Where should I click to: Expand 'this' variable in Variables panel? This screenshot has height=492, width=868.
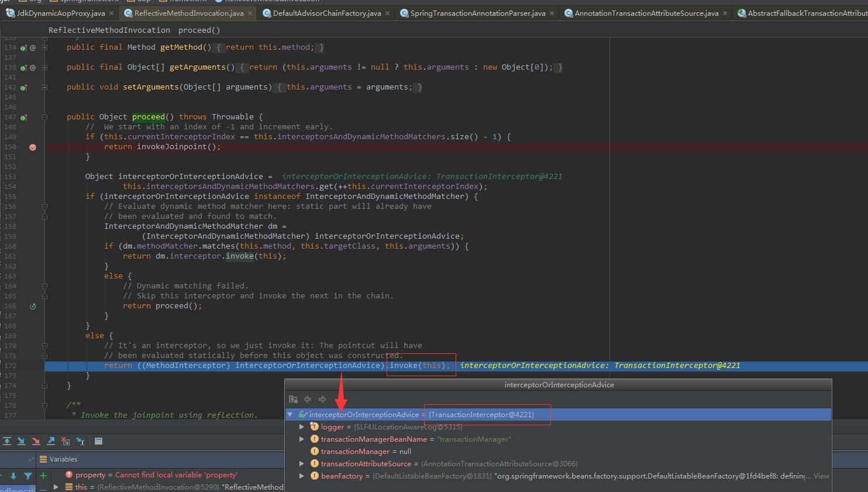tap(56, 487)
